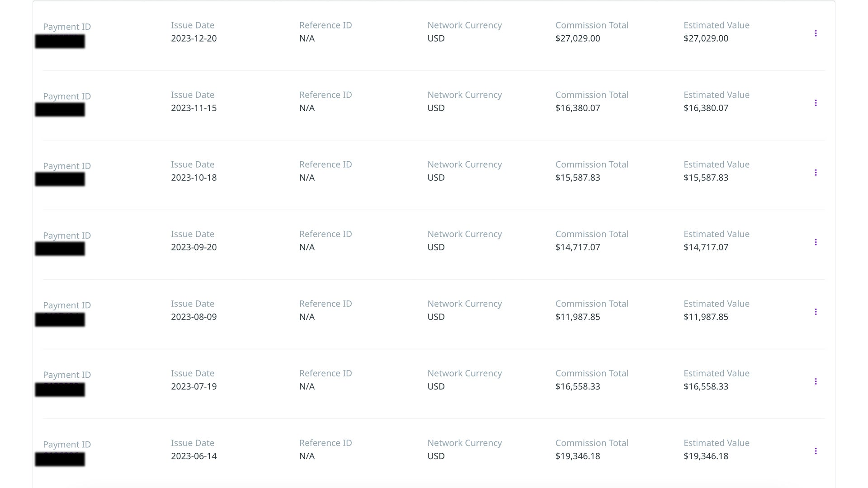Open the Payment ID issued on 2023-09-20
The image size is (868, 488).
tap(60, 249)
